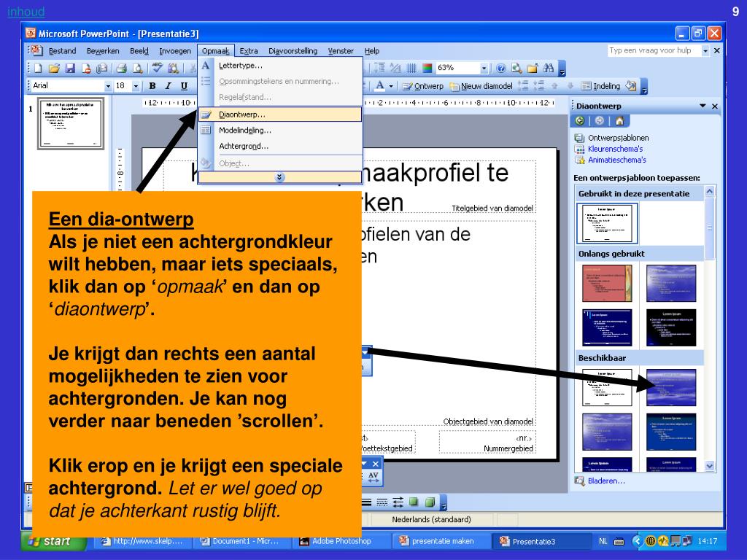This screenshot has width=747, height=560.
Task: Click the Ontwerp toolbar button
Action: pos(422,86)
